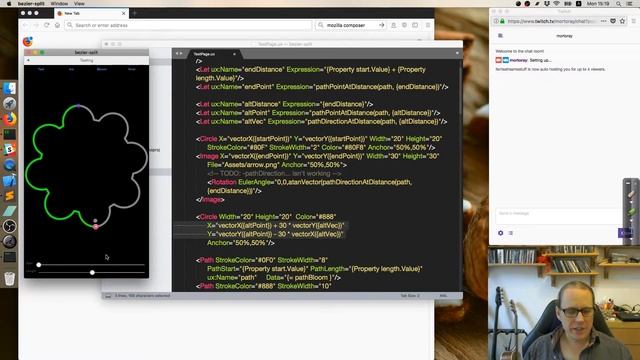Open the editor tab list dropdown arrow

point(457,53)
